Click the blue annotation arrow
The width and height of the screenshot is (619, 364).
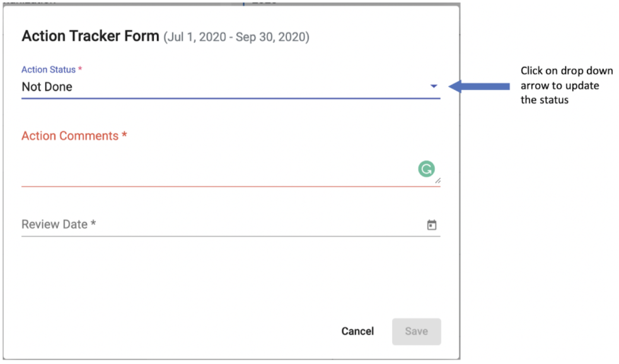(x=479, y=86)
